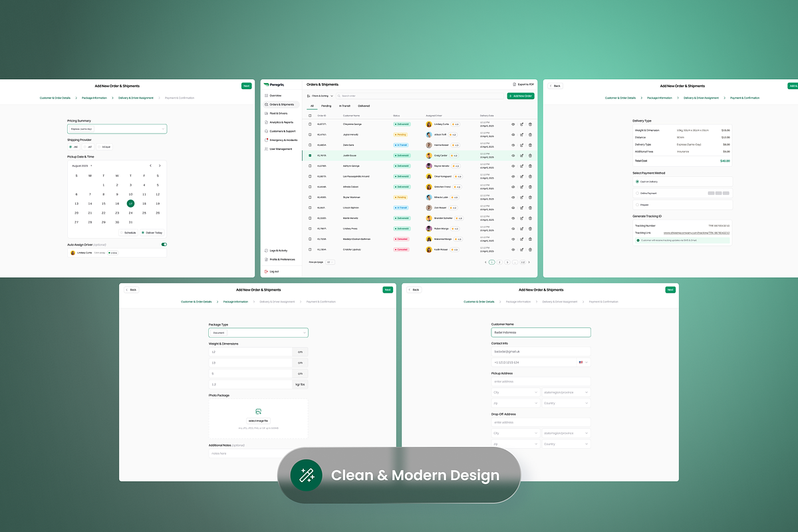798x532 pixels.
Task: Open the Pickup Address Country dropdown
Action: point(566,403)
